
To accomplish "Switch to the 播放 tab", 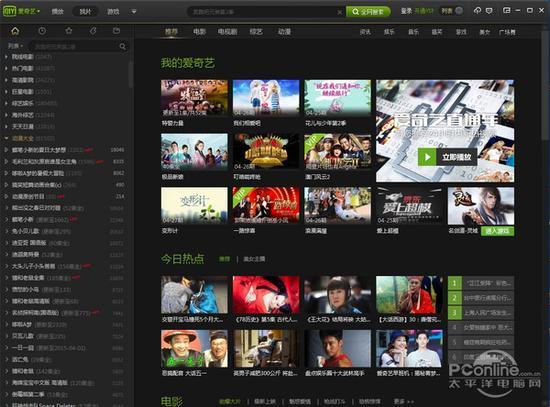I will (58, 12).
